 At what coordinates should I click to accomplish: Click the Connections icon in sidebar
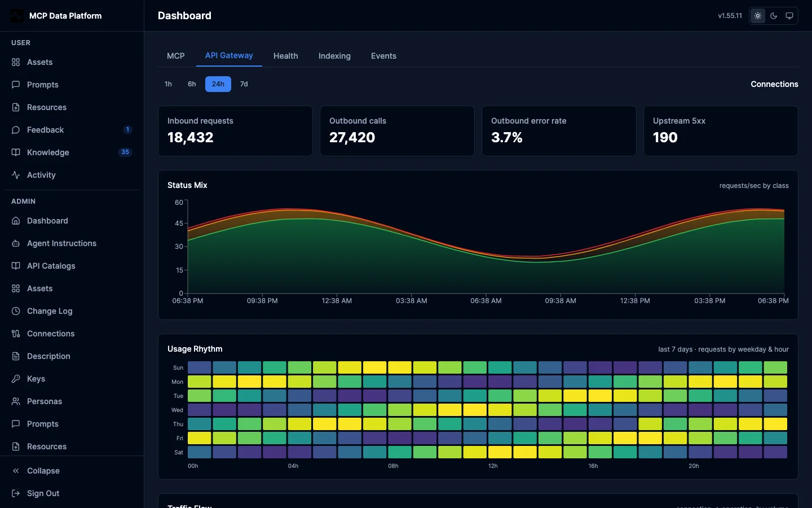tap(16, 334)
